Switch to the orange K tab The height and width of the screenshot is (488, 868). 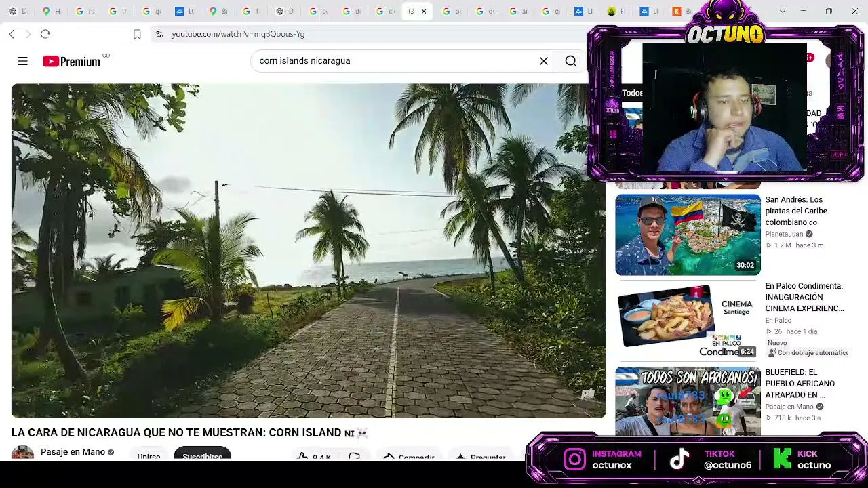(682, 12)
